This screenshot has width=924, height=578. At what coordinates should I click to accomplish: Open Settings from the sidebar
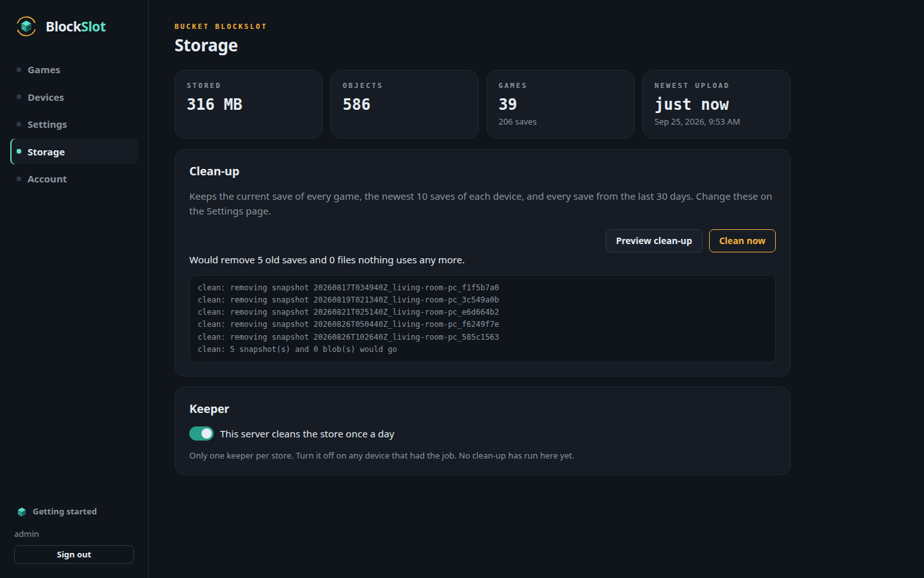(x=74, y=125)
